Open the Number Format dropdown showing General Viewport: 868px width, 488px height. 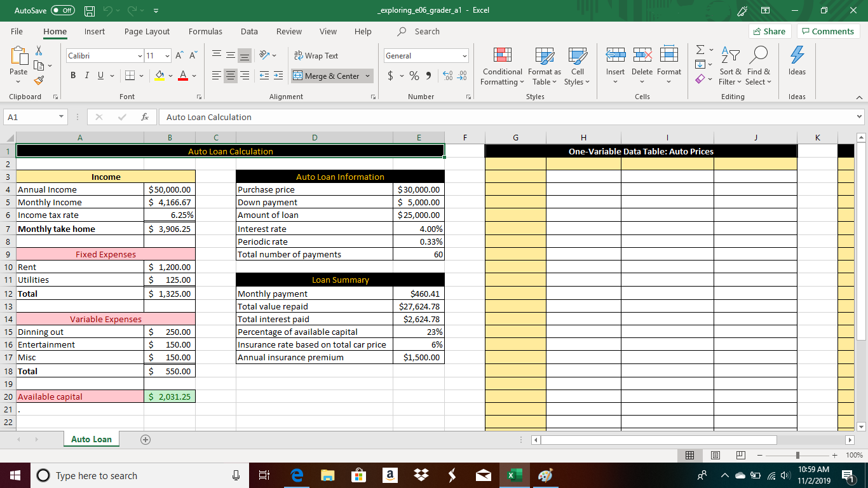[x=424, y=55]
